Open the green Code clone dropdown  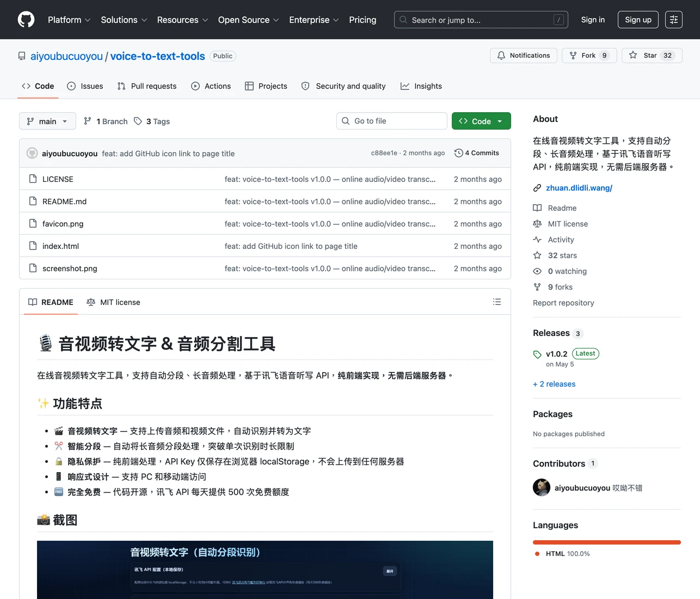[481, 121]
